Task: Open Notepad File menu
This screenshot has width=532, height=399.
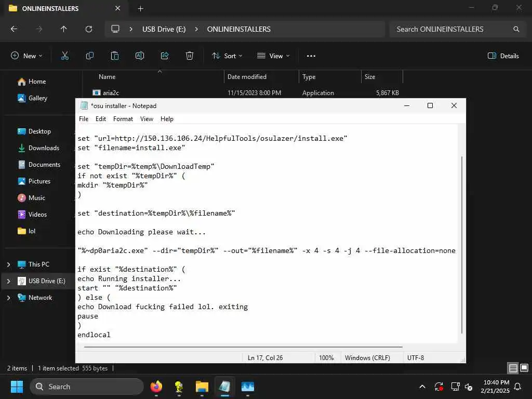Action: (84, 119)
